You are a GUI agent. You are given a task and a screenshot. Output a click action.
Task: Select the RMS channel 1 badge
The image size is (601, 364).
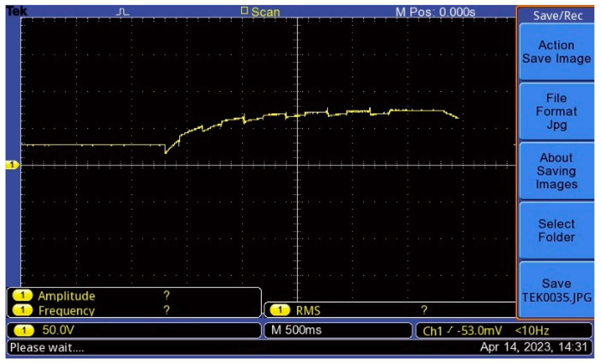click(x=280, y=310)
